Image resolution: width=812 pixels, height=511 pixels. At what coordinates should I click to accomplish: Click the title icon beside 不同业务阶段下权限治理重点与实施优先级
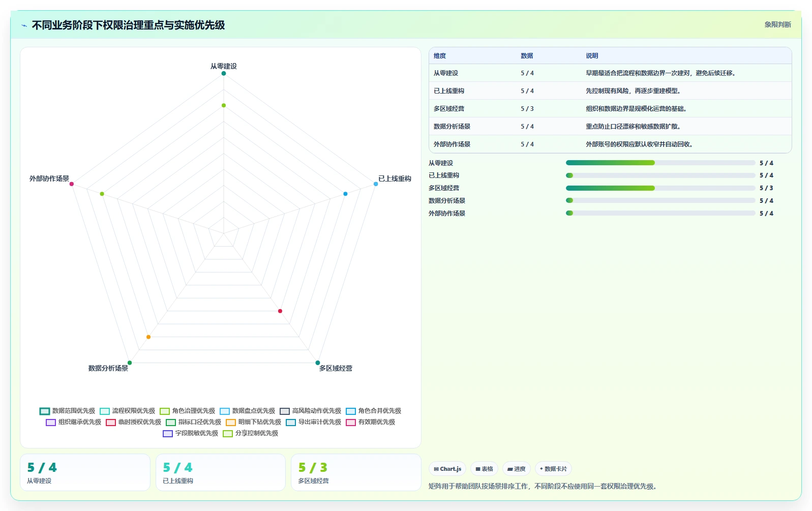(24, 25)
